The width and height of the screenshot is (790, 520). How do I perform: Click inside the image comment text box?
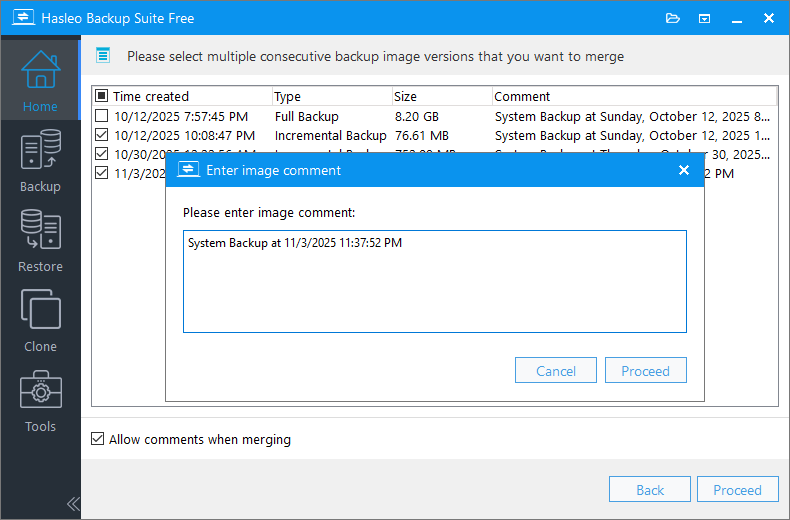coord(434,285)
